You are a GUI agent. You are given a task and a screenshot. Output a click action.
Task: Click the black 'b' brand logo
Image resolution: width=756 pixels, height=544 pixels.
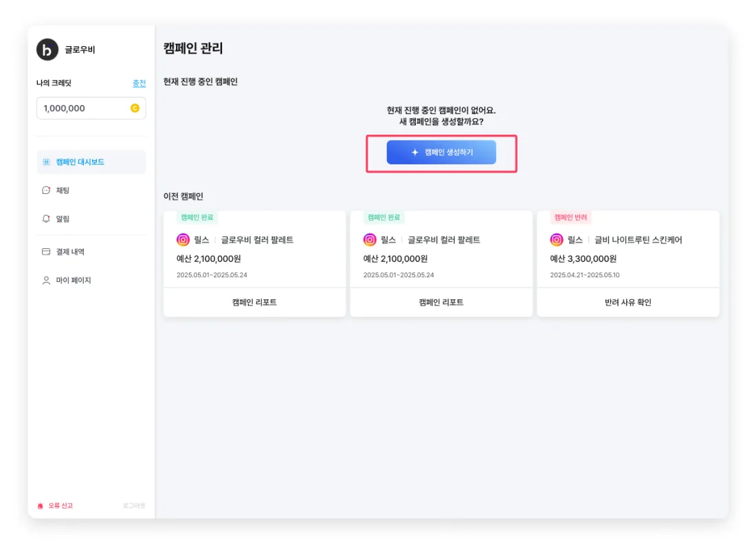(x=47, y=50)
